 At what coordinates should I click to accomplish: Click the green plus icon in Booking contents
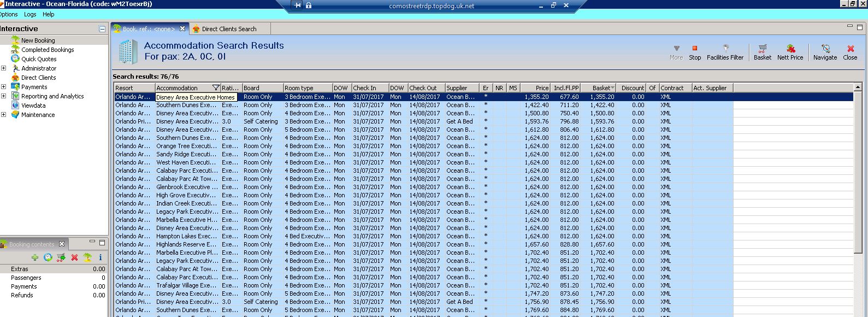[35, 257]
